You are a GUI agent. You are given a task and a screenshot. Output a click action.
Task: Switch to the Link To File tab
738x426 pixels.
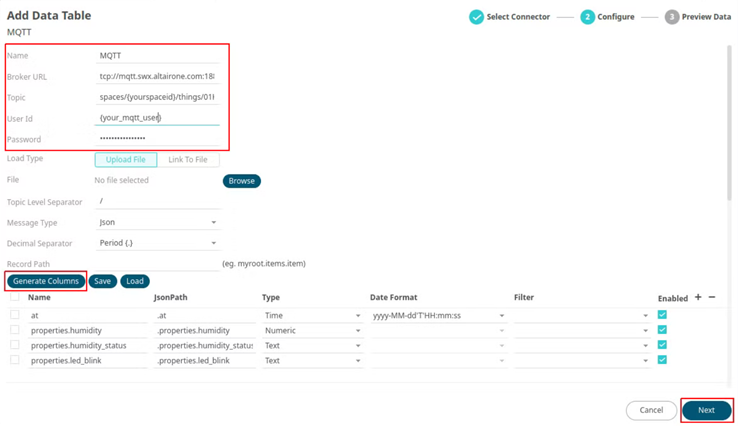point(188,160)
